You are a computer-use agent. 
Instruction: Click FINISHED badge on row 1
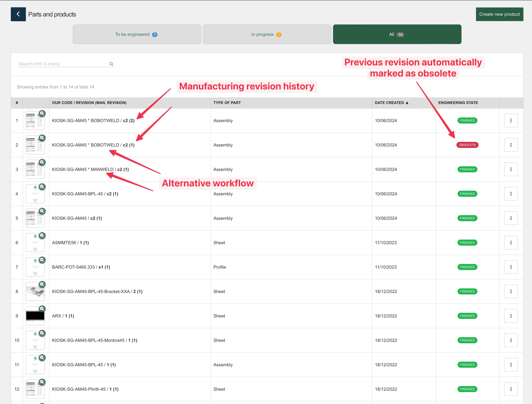click(x=467, y=121)
